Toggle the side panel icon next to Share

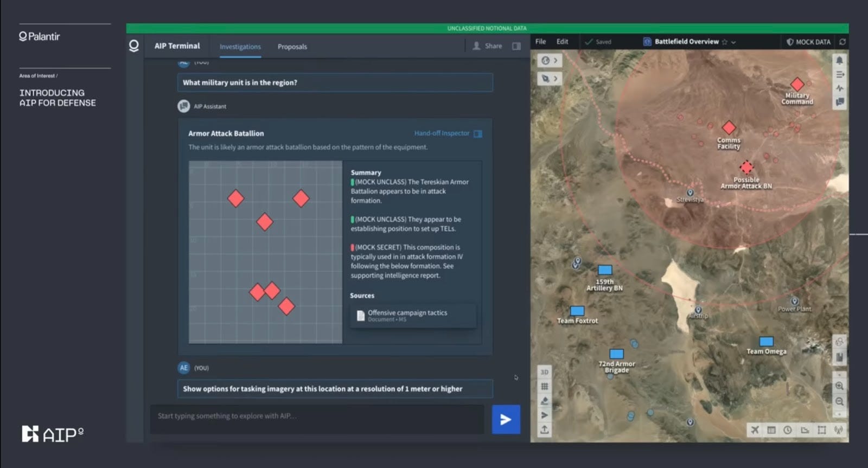(x=516, y=46)
